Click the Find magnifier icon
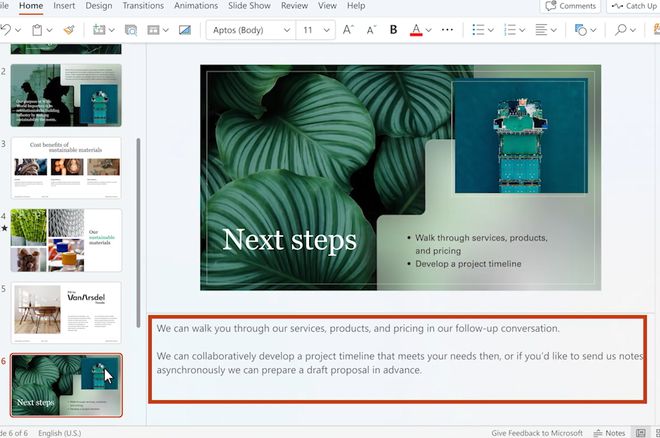 (621, 30)
